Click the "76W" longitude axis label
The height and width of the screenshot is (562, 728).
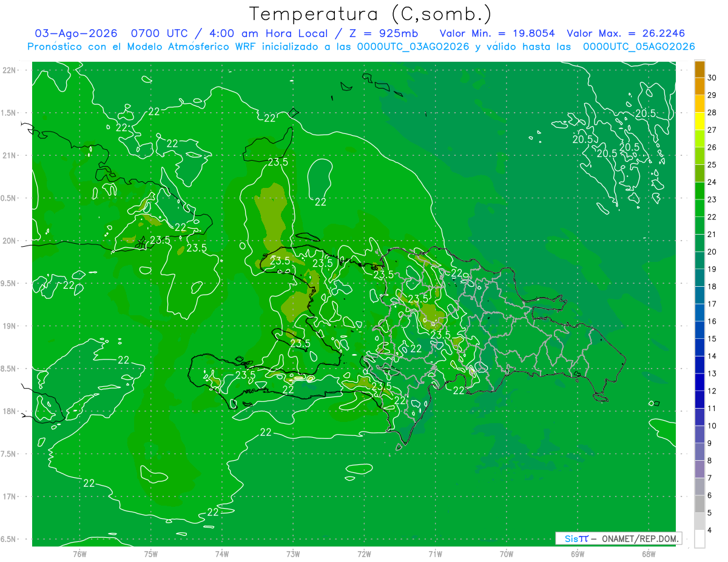pyautogui.click(x=79, y=554)
